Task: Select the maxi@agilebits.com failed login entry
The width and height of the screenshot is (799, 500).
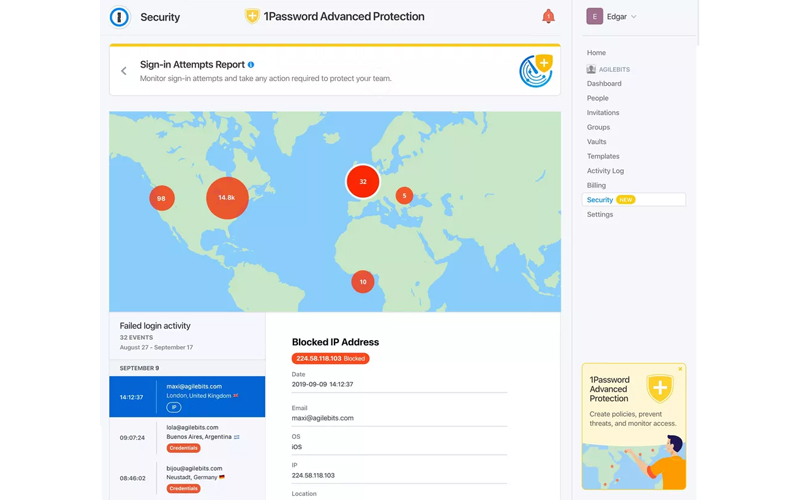Action: (187, 396)
